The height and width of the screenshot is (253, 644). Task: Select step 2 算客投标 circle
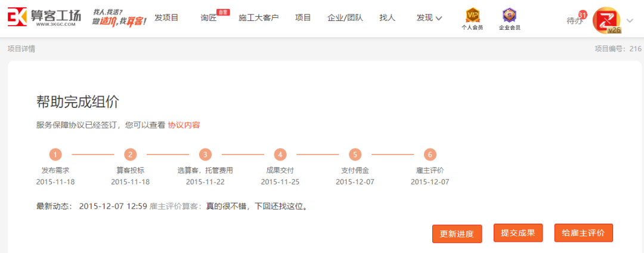[x=131, y=155]
